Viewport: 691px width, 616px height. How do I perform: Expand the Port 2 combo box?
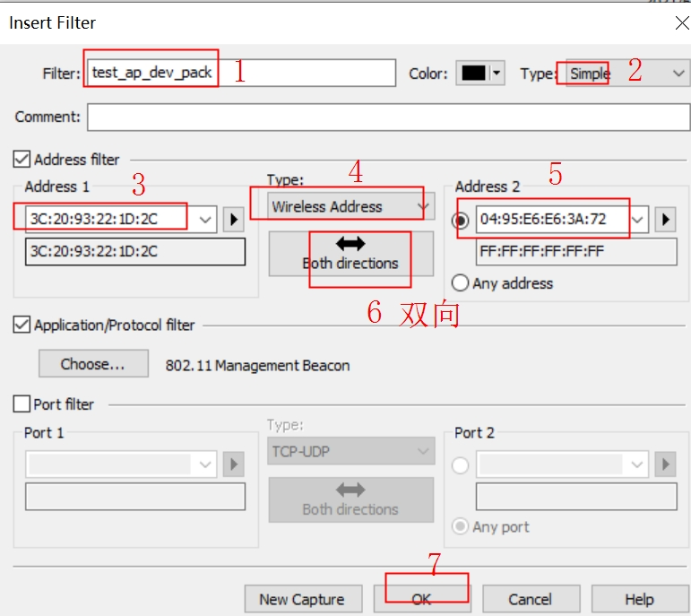(x=637, y=464)
